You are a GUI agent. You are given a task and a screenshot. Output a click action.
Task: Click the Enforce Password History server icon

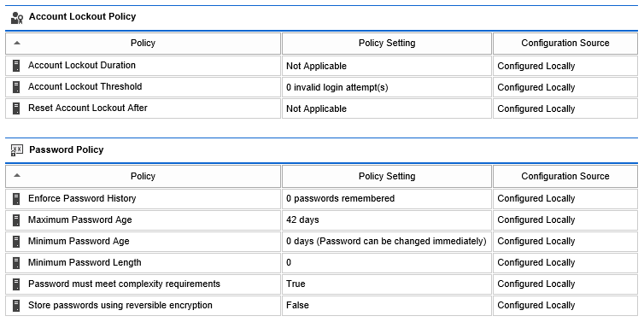point(16,199)
